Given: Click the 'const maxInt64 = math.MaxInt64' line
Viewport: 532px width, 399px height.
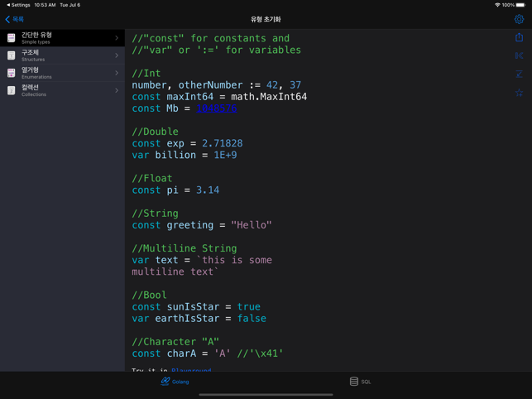Looking at the screenshot, I should (x=219, y=97).
